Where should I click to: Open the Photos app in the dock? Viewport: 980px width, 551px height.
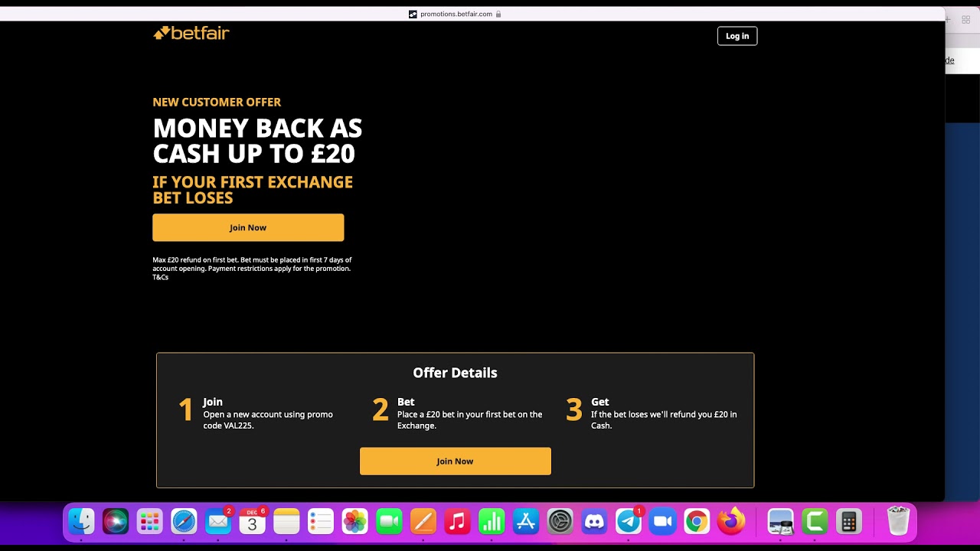pos(354,522)
